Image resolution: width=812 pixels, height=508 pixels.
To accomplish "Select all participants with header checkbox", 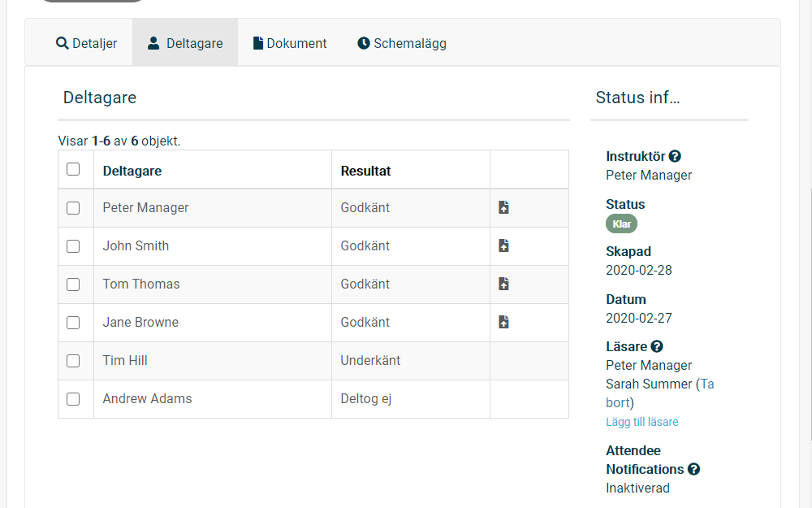I will point(73,169).
